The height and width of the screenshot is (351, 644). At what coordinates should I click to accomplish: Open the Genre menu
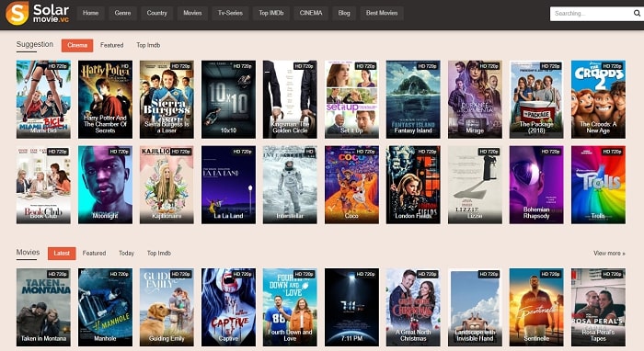122,13
